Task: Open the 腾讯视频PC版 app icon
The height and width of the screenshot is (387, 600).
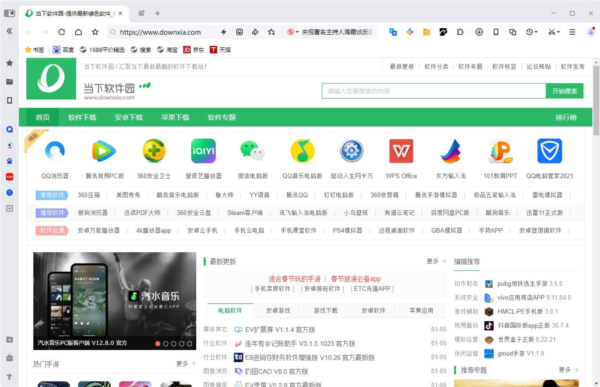Action: pos(104,151)
